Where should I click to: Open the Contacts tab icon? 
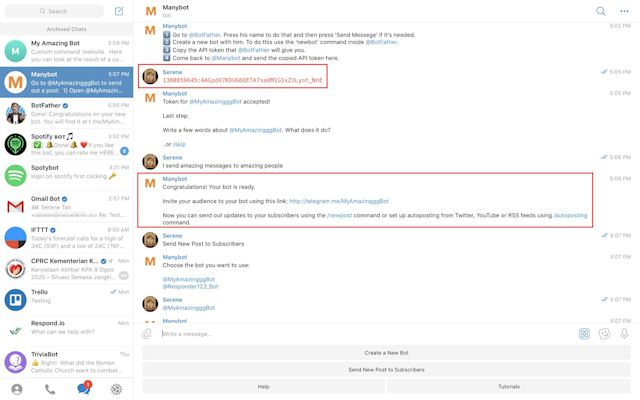click(17, 389)
